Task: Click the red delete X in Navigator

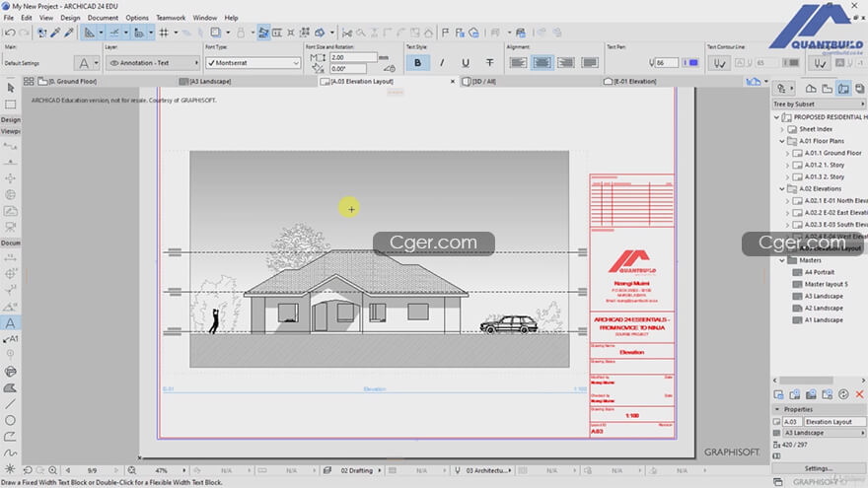Action: click(859, 394)
